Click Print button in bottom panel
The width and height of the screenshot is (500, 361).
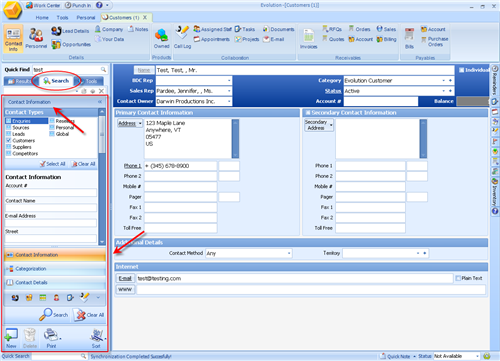point(51,338)
